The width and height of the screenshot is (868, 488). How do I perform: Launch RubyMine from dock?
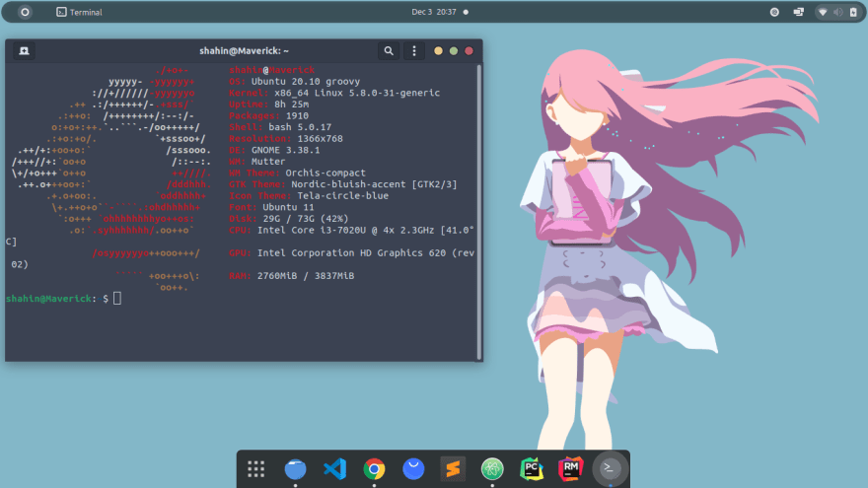(x=570, y=469)
